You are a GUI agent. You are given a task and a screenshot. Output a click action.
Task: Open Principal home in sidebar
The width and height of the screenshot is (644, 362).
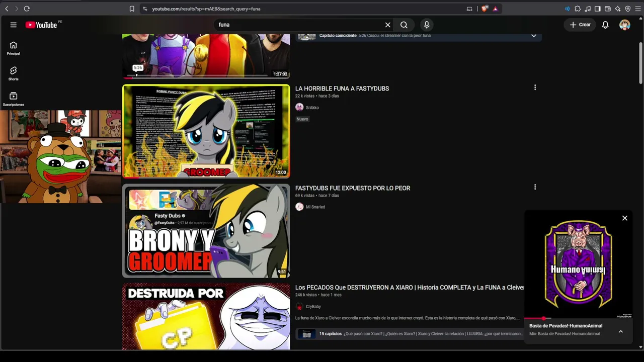[14, 48]
